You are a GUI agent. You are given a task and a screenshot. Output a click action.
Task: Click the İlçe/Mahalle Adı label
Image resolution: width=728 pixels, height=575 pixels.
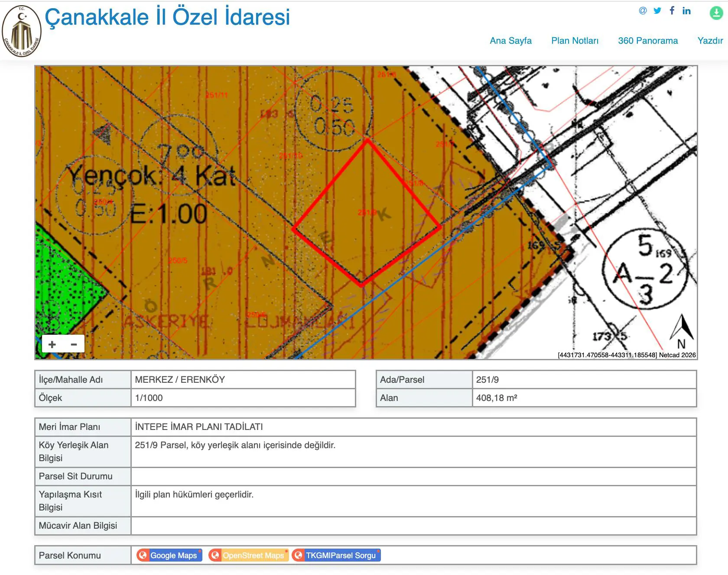[71, 380]
